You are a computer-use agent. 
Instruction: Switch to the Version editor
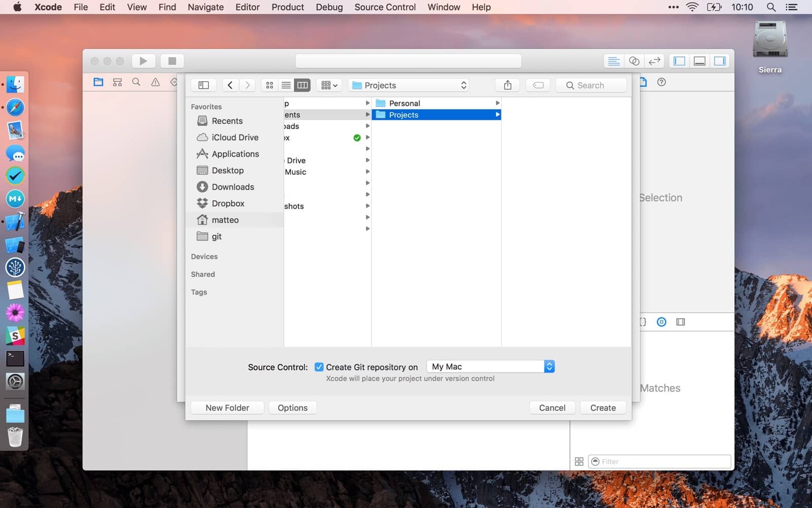pyautogui.click(x=654, y=61)
